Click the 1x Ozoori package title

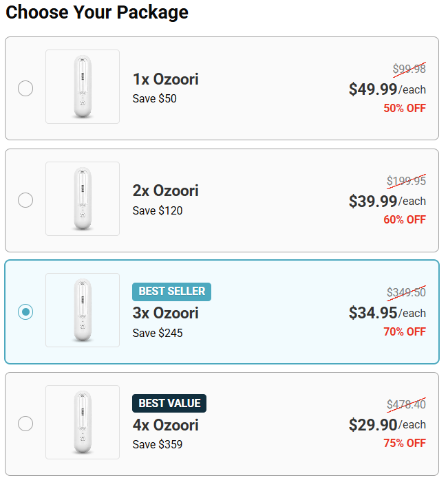(165, 80)
